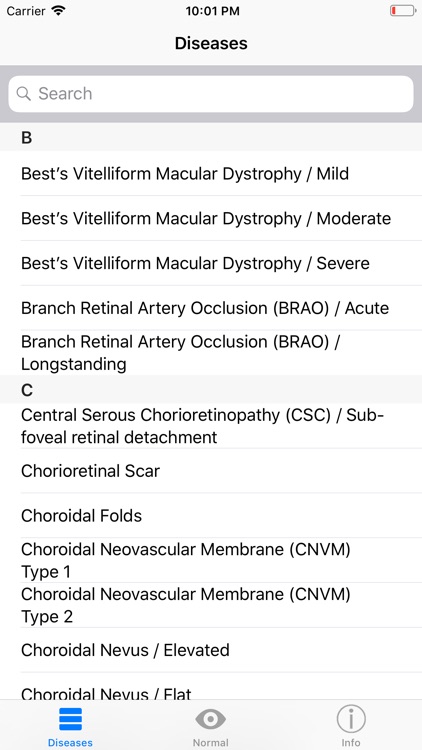The height and width of the screenshot is (750, 422).
Task: Tap the magnifying glass search icon
Action: click(x=23, y=93)
